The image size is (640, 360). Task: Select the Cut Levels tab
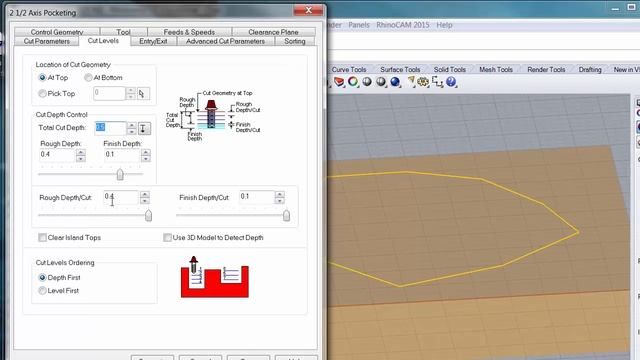103,41
